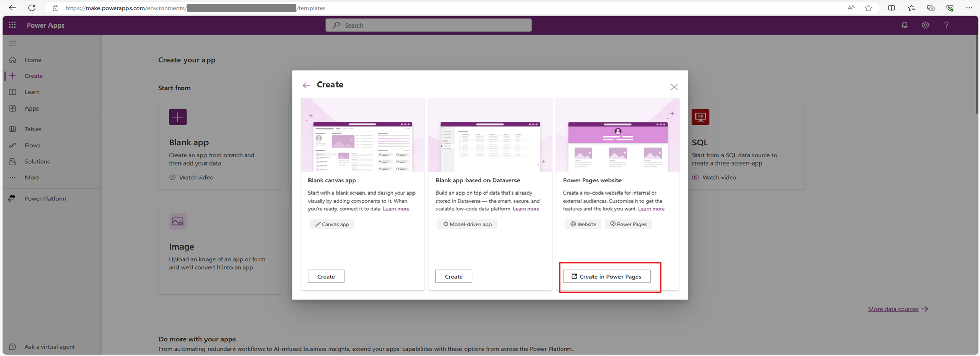
Task: Click the Image card title
Action: 182,247
